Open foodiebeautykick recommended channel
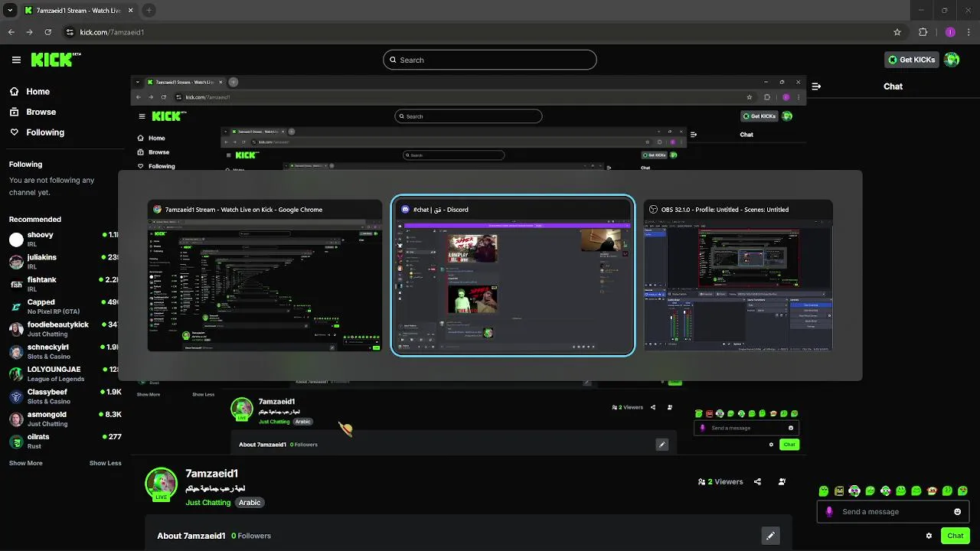This screenshot has height=551, width=980. 65,329
